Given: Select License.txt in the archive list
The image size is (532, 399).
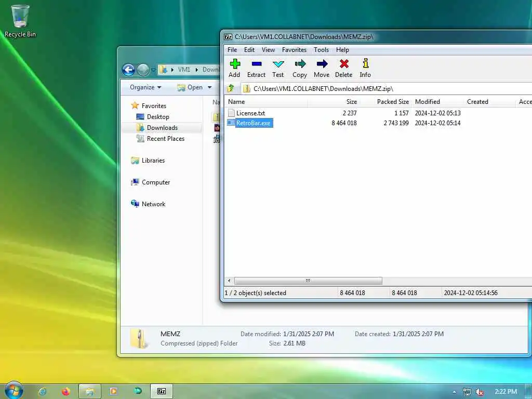Looking at the screenshot, I should coord(250,113).
